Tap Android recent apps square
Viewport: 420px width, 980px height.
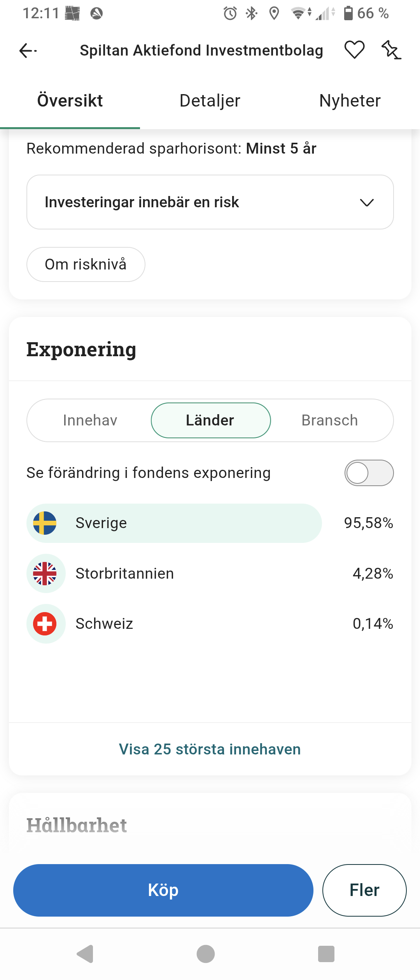(x=326, y=954)
